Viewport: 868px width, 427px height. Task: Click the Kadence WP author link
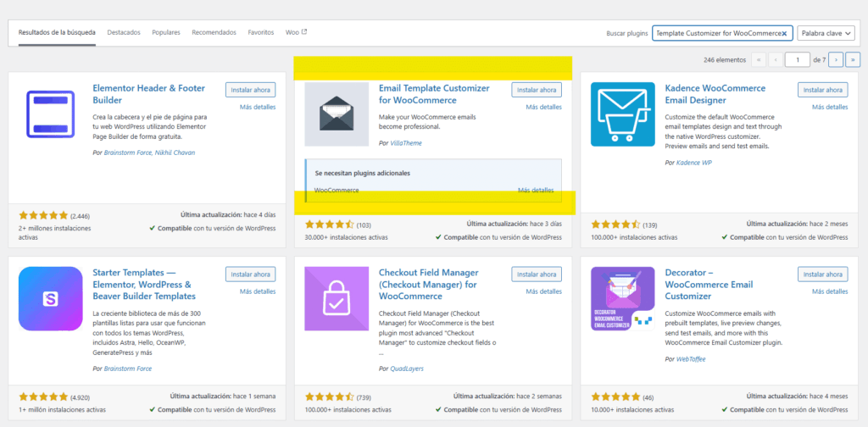tap(694, 164)
